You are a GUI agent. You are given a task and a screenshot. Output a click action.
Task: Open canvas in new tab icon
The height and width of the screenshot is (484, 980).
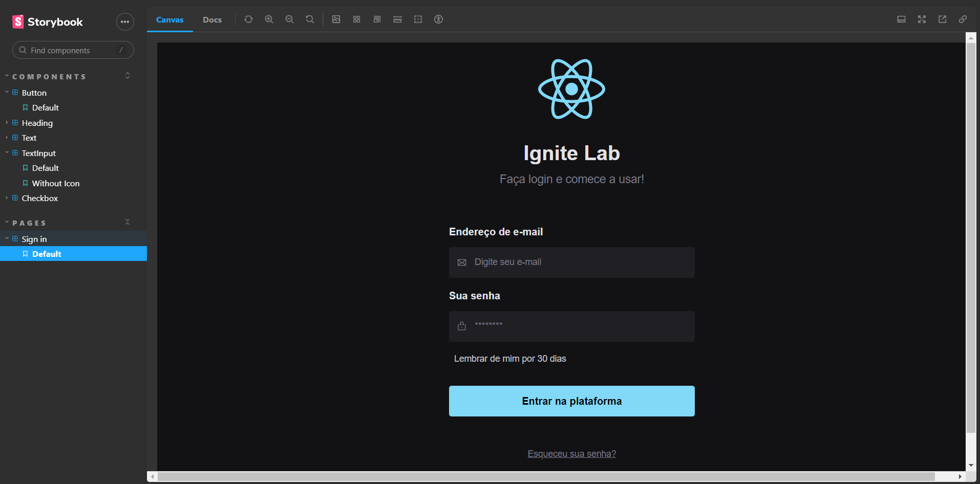point(943,19)
